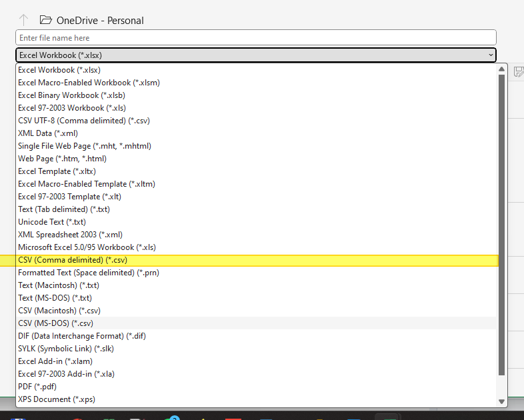The width and height of the screenshot is (524, 420).
Task: Click the up-one-level arrow icon
Action: click(x=23, y=20)
